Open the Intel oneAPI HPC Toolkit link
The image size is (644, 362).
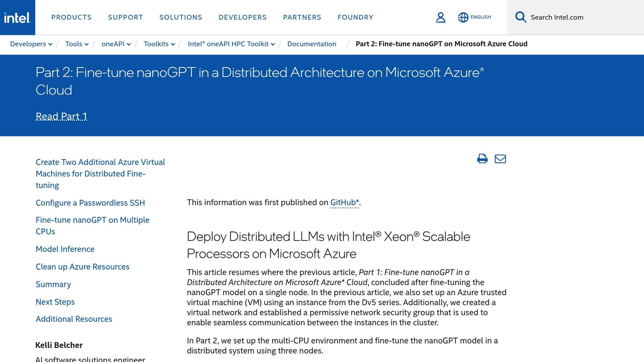[228, 44]
